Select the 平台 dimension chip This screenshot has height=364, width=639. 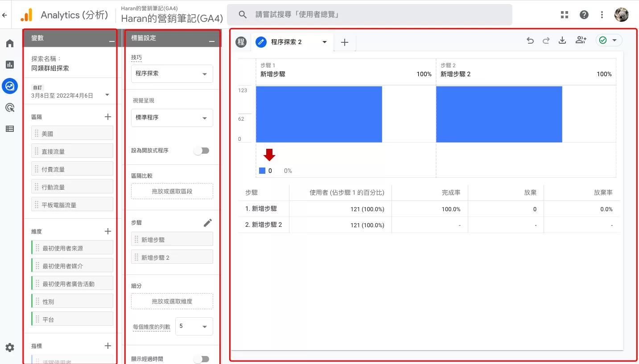72,319
